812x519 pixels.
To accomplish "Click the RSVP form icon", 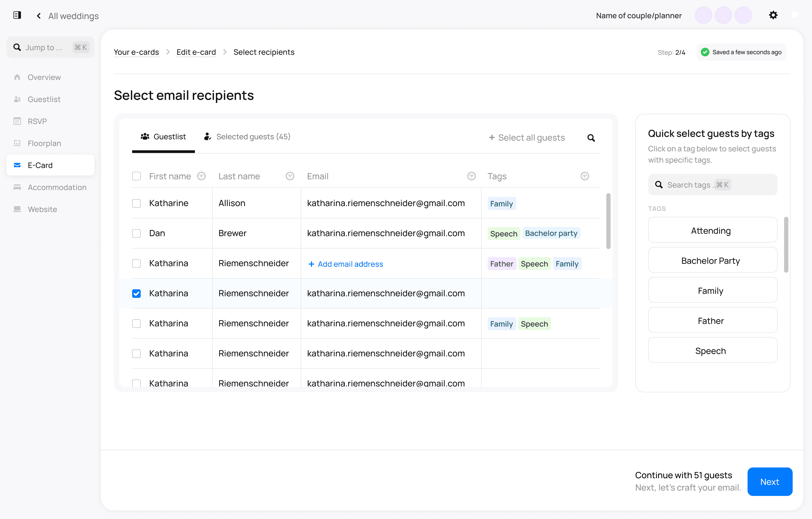I will [17, 121].
